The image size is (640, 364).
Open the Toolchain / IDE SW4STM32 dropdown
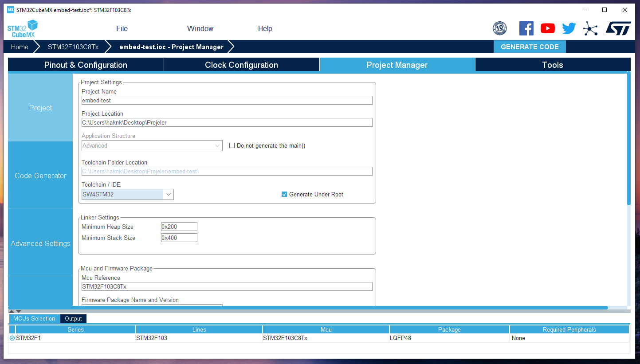[x=128, y=194]
